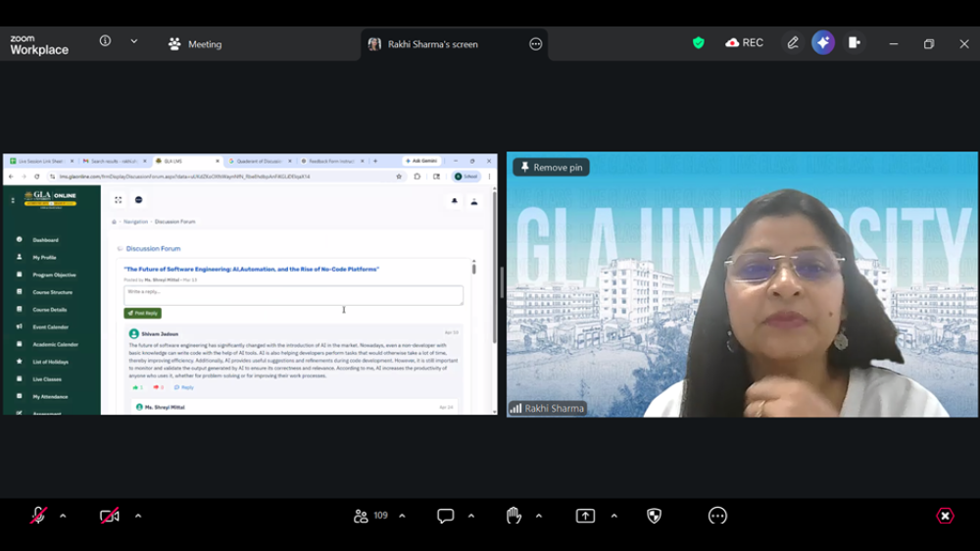
Task: Open the participants list showing 109
Action: pos(370,516)
